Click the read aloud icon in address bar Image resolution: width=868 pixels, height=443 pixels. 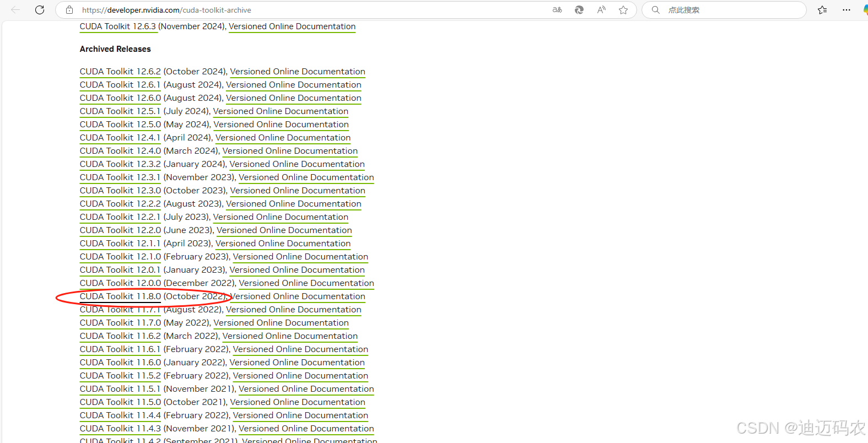click(x=601, y=10)
